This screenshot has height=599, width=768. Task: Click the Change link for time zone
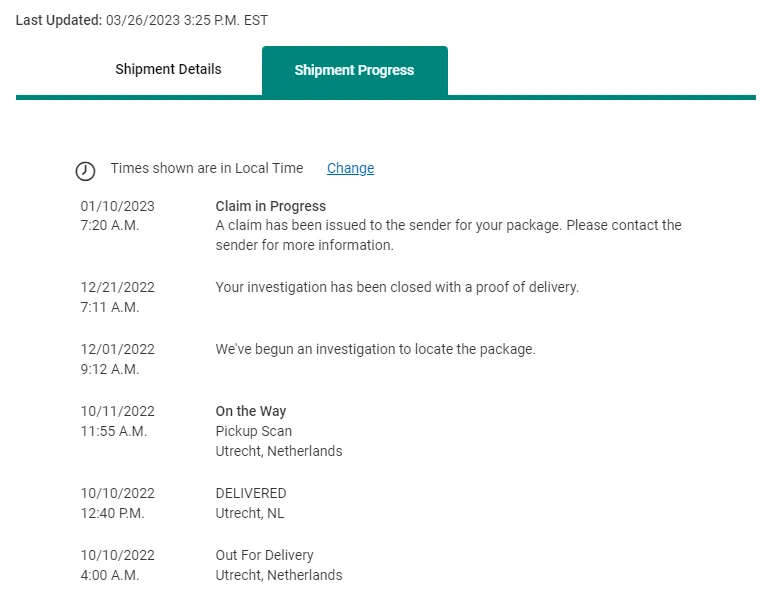[x=350, y=168]
